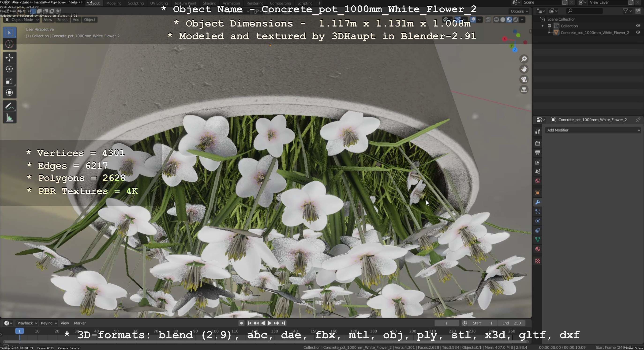Open the Add Modifier dropdown
The image size is (644, 350).
(x=593, y=130)
